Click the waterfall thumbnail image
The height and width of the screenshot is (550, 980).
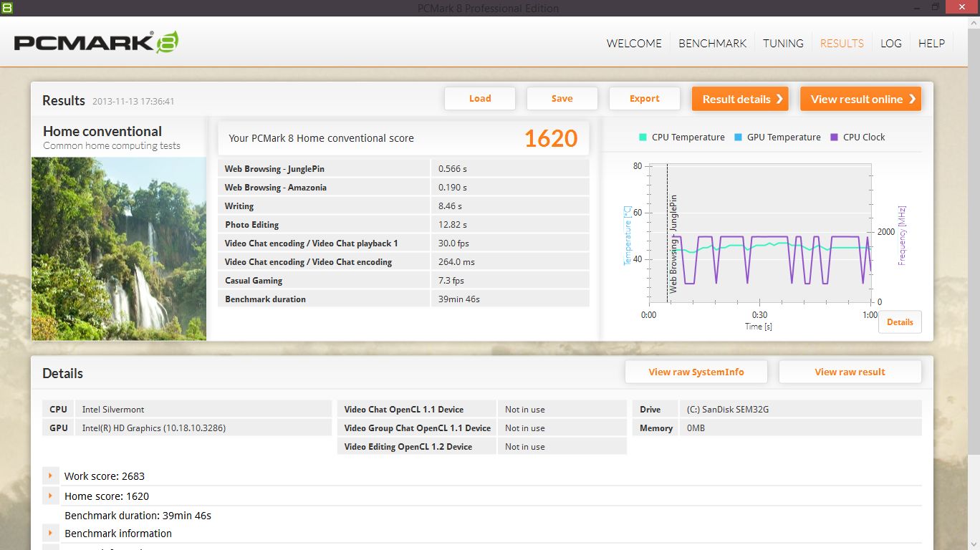pyautogui.click(x=119, y=249)
